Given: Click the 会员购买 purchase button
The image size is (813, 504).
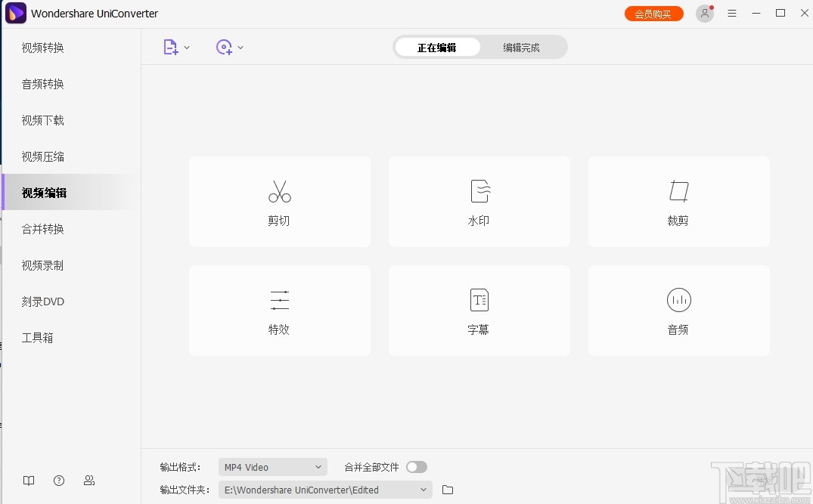Looking at the screenshot, I should [653, 13].
